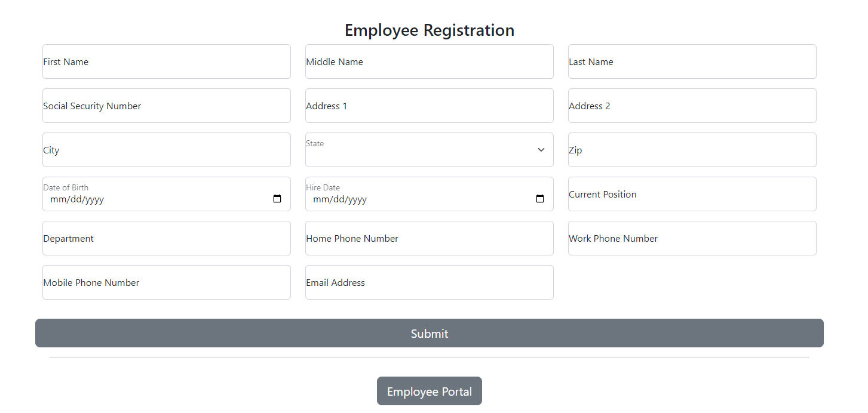Click the Submit button

coord(429,333)
